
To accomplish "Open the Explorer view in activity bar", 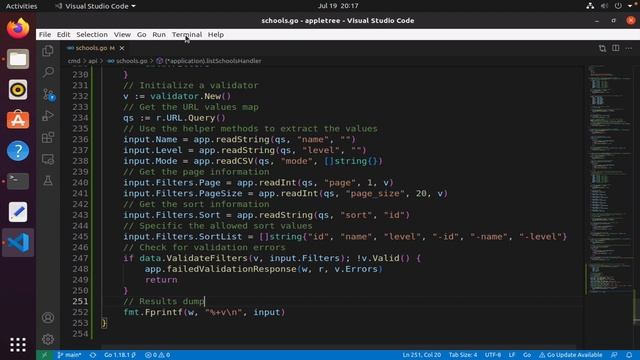I will [48, 51].
